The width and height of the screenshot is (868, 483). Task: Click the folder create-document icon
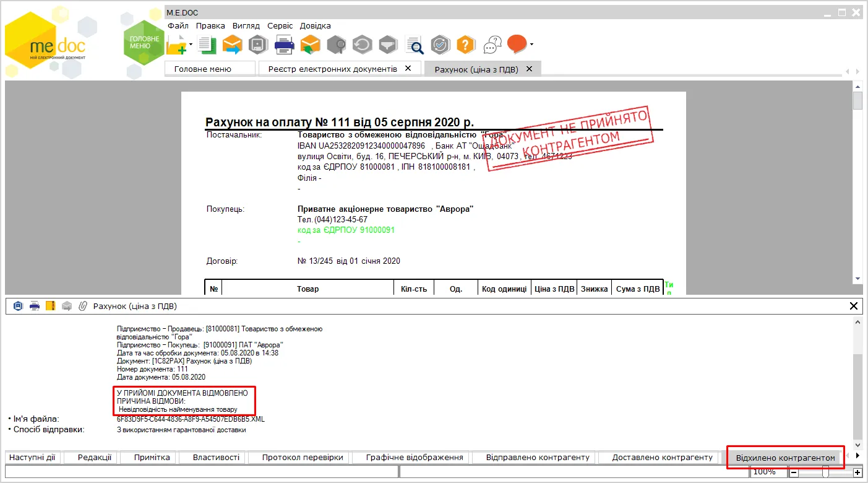tap(176, 45)
